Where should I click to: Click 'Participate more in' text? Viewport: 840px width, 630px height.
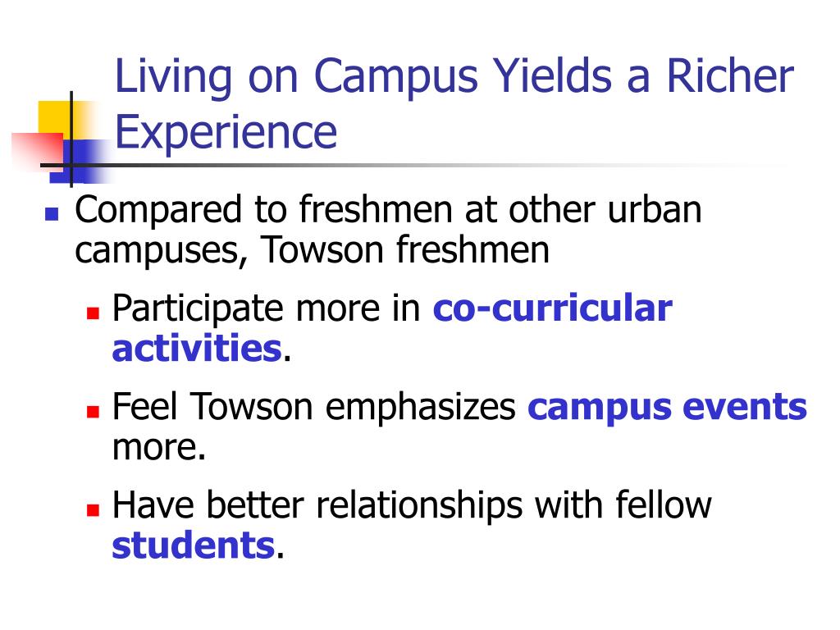click(267, 308)
